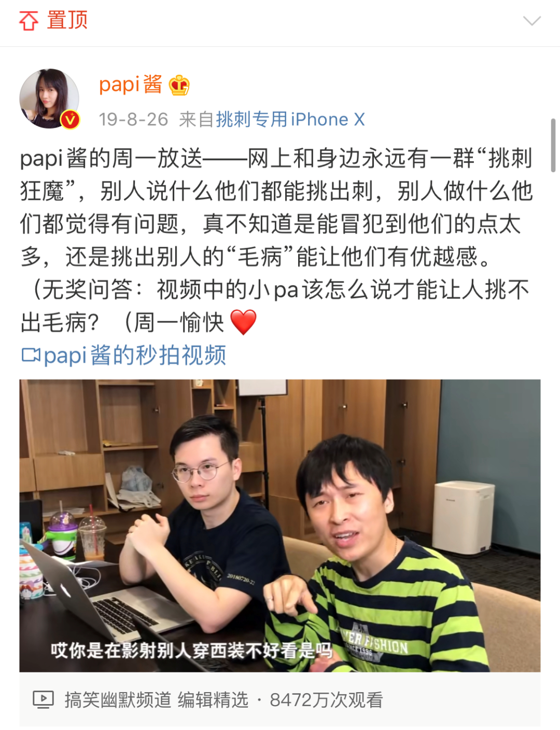Click the crown membership icon beside papi酱
Viewport: 560px width, 730px height.
tap(179, 85)
